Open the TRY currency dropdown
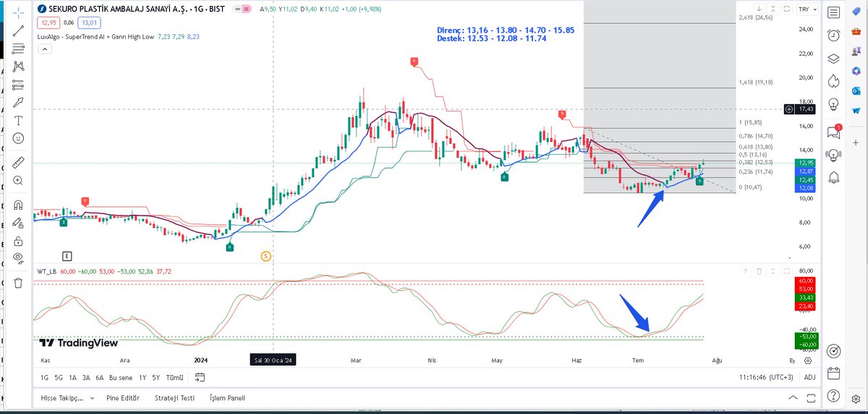 click(807, 9)
